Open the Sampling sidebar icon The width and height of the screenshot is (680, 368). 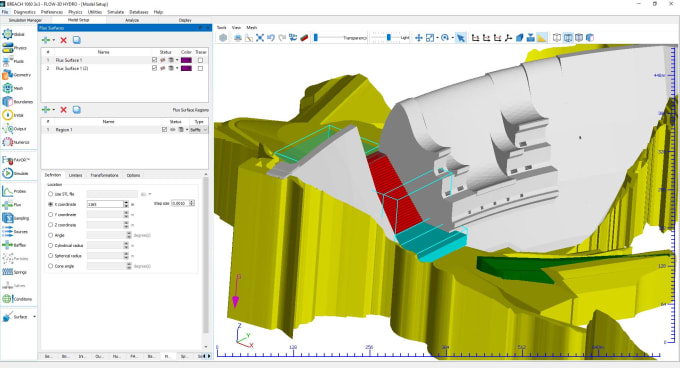click(8, 218)
